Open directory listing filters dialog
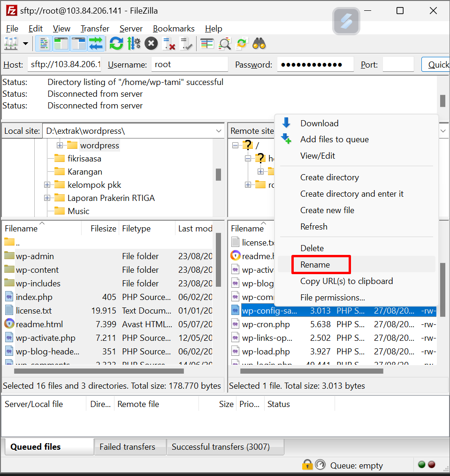Screen dimensions: 450x476 (x=207, y=44)
